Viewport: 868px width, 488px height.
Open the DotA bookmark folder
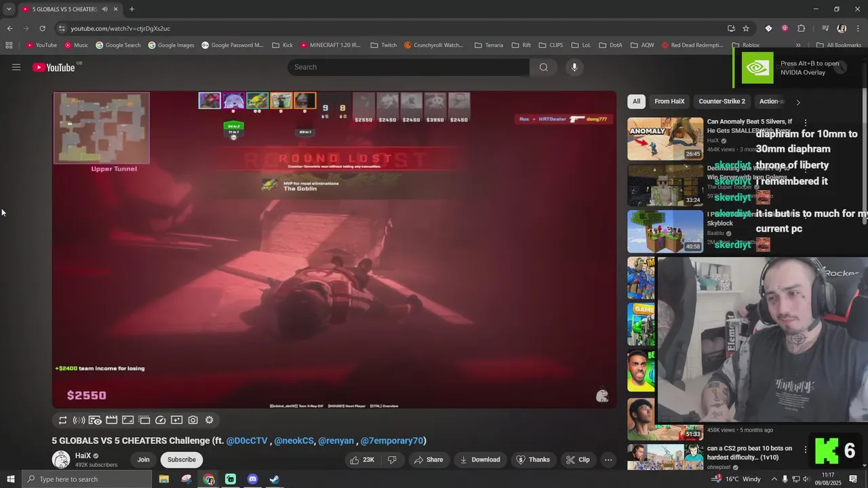(611, 45)
